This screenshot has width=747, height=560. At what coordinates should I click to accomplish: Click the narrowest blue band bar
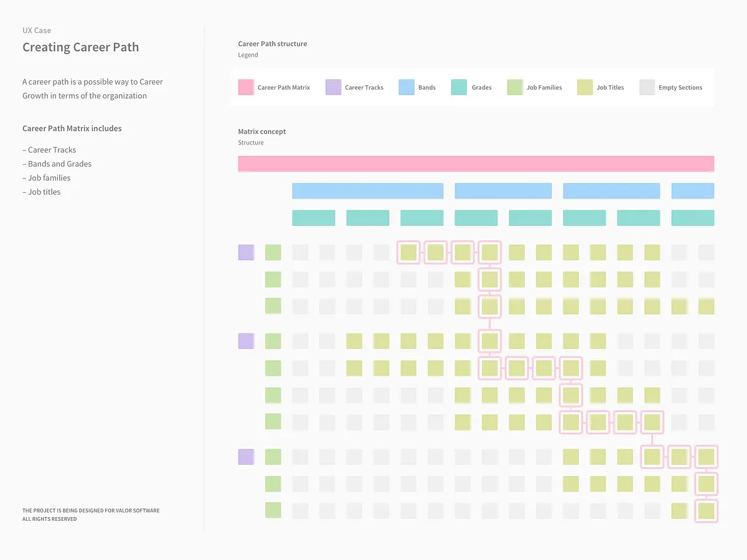[693, 190]
